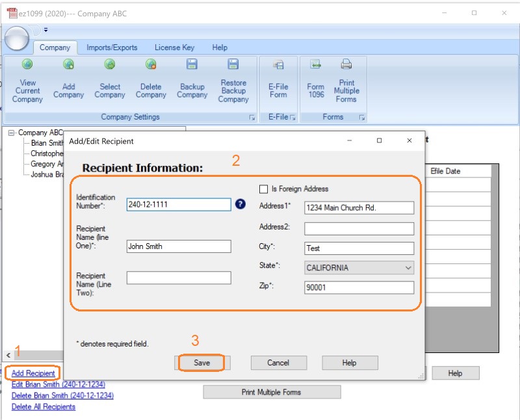520x420 pixels.
Task: Expand the Company Settings group launcher
Action: [x=252, y=118]
